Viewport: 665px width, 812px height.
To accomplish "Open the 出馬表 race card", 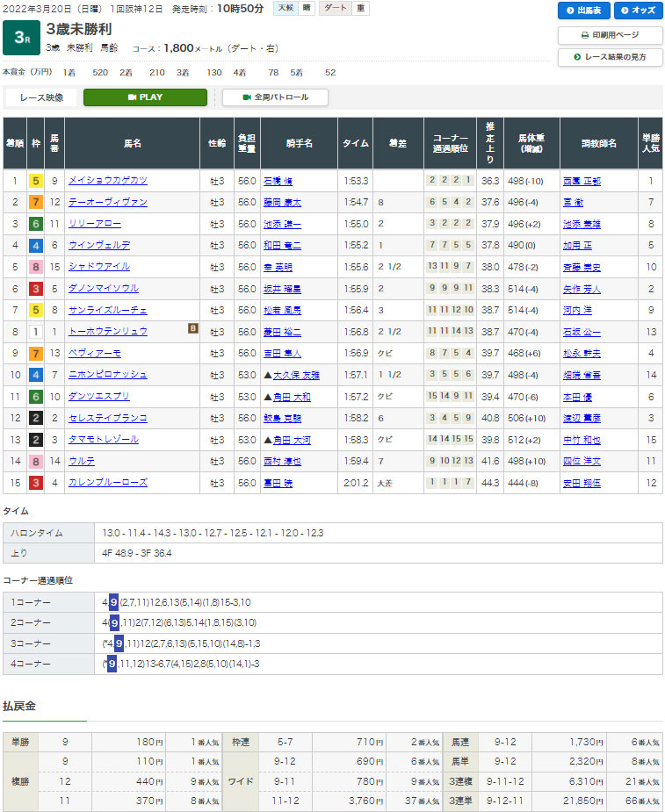I will [x=583, y=11].
